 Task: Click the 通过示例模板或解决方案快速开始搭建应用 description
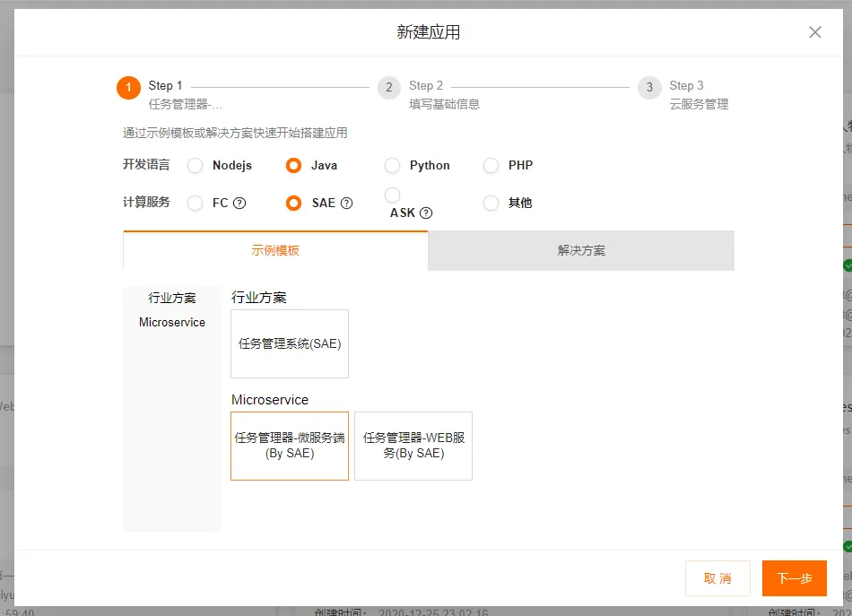[235, 133]
